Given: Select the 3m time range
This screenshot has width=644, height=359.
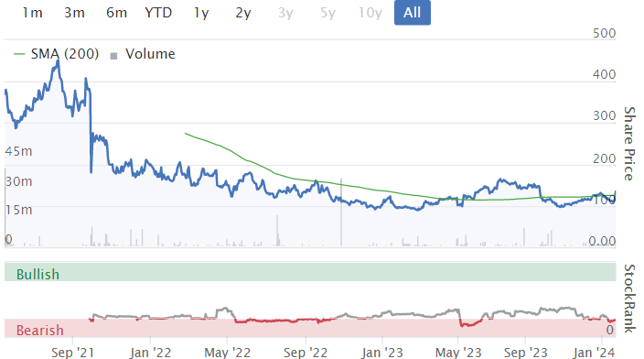Looking at the screenshot, I should pyautogui.click(x=74, y=13).
